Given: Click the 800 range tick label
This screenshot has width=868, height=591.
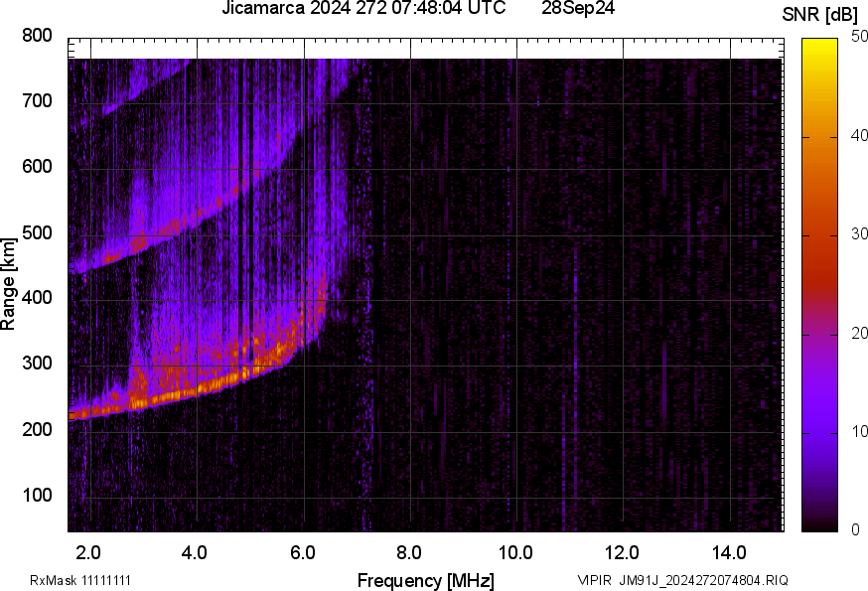Looking at the screenshot, I should coord(37,35).
